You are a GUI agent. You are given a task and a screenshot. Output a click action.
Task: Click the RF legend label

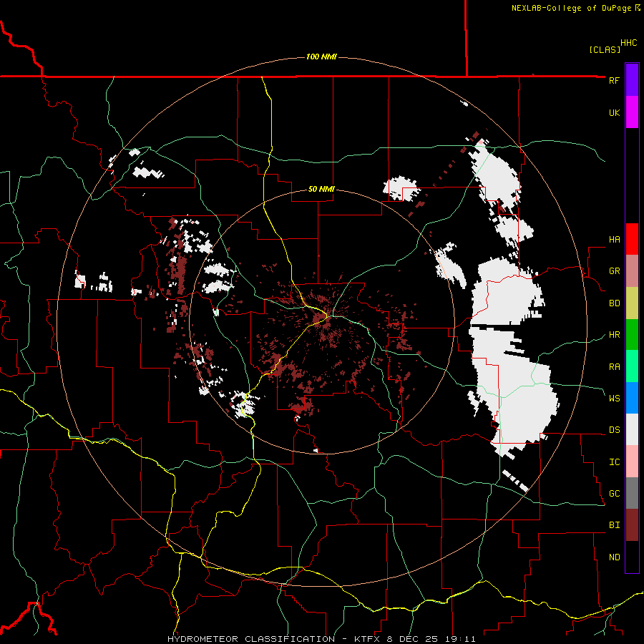point(614,80)
